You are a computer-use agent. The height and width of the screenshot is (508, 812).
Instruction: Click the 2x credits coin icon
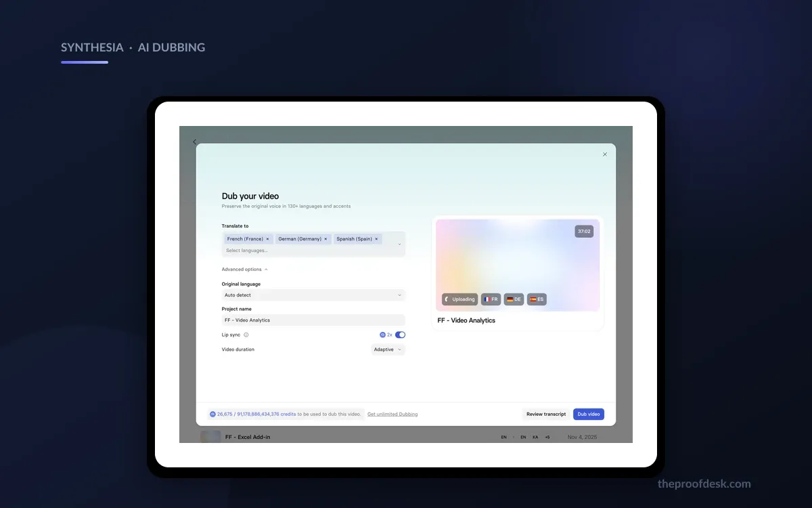coord(382,335)
